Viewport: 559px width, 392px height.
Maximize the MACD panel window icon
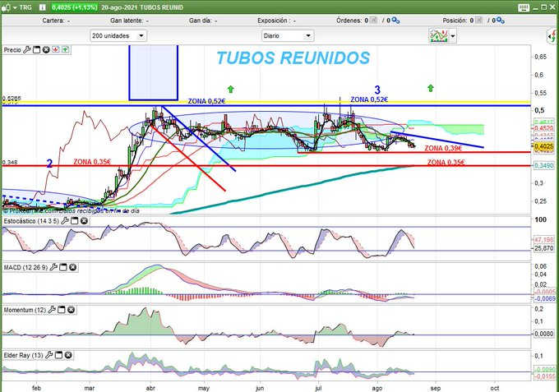(x=63, y=267)
